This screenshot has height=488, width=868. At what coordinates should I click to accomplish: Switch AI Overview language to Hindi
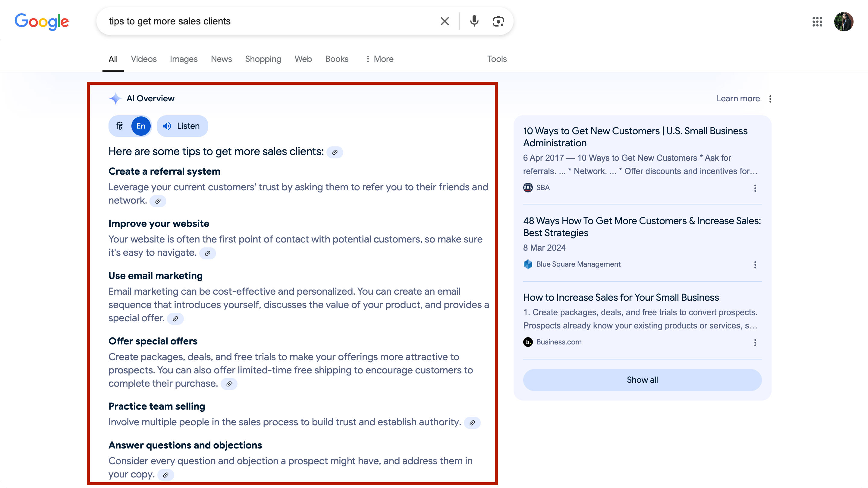coord(120,126)
